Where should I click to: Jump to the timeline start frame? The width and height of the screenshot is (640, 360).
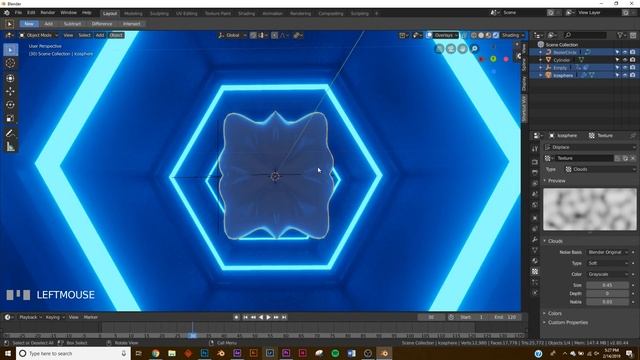(245, 317)
